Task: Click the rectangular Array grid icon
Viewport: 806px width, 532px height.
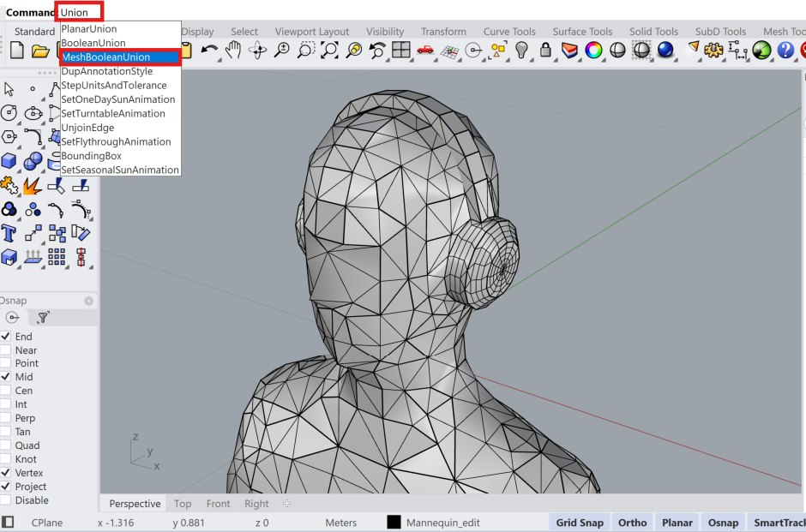Action: coord(57,257)
